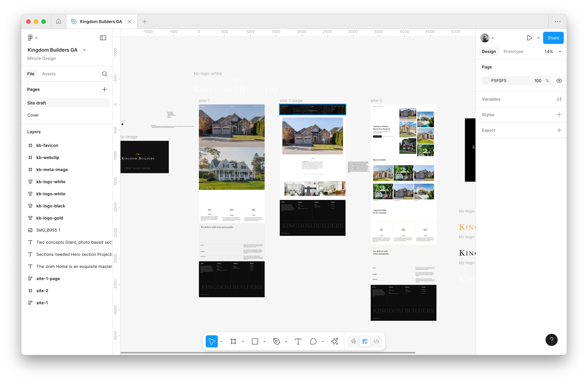
Task: Expand Move tool options chevron
Action: pos(221,342)
